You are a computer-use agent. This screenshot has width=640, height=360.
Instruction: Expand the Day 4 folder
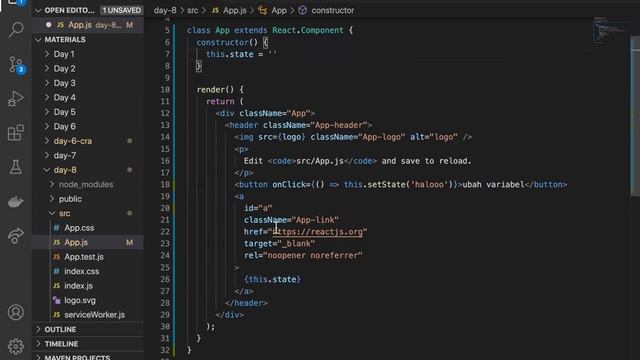click(x=47, y=98)
